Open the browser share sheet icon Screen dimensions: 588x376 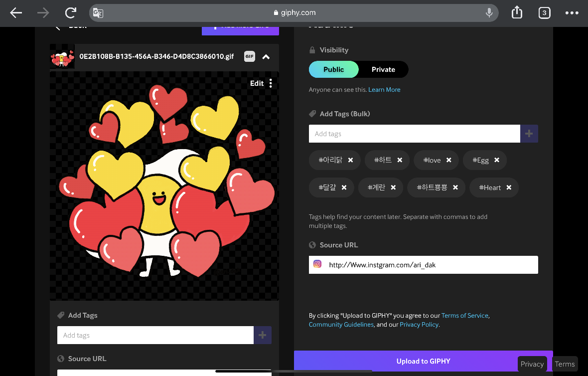[x=517, y=12]
